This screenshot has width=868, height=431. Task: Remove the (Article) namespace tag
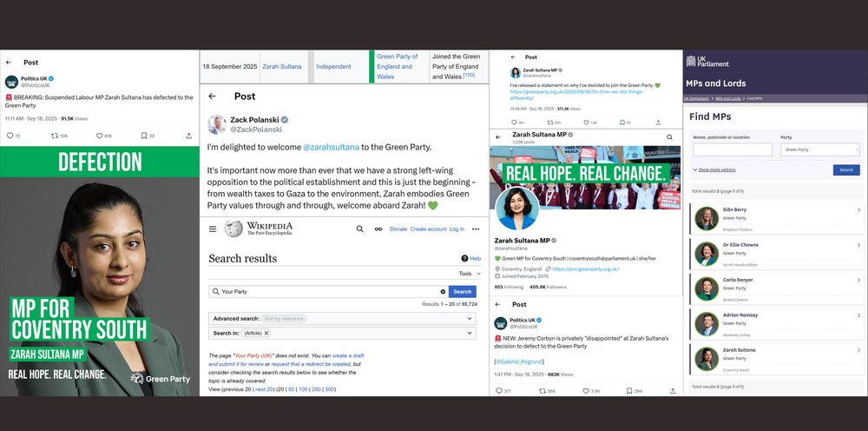point(266,333)
